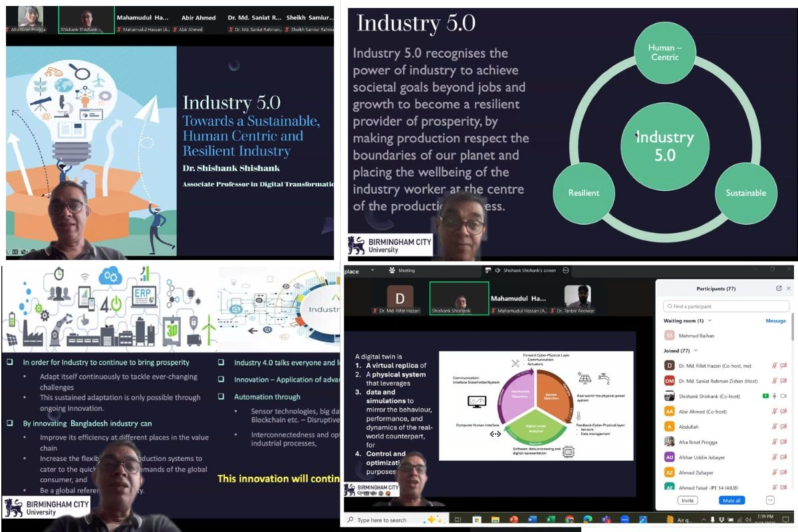Click the Find a participant search field

coord(727,307)
